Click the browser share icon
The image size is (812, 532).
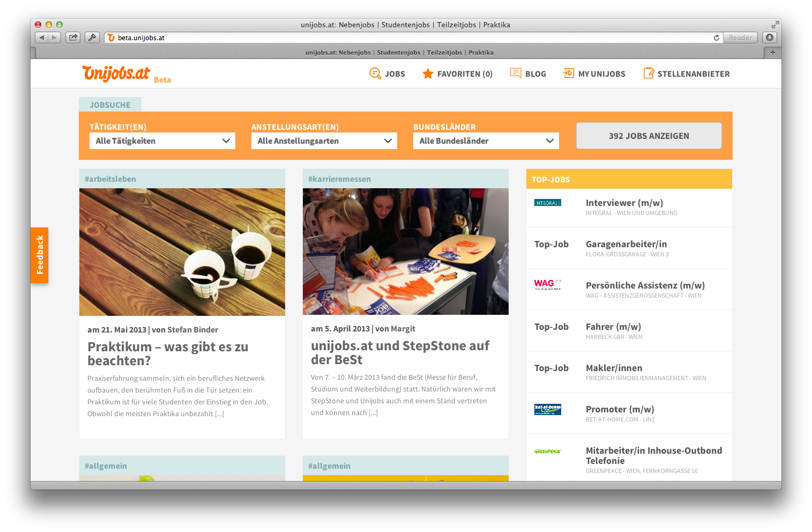point(73,38)
